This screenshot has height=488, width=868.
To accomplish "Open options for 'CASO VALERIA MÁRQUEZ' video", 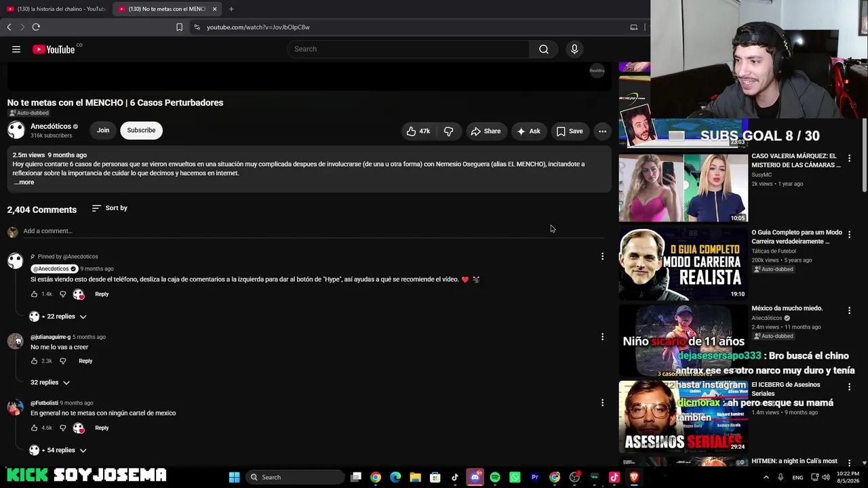I will coord(849,158).
